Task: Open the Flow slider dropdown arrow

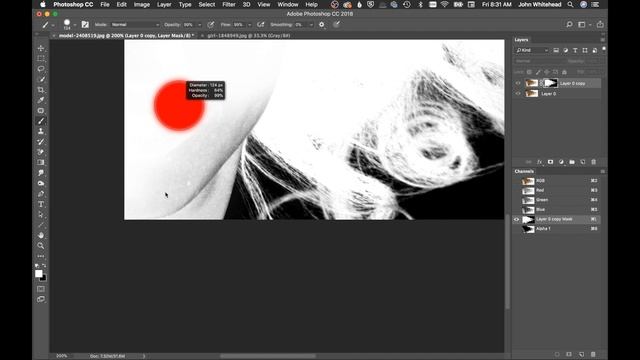Action: tap(249, 25)
